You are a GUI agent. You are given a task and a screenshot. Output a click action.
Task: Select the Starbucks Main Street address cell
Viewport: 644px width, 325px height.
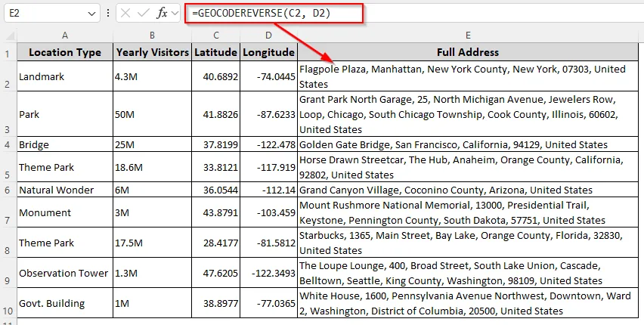468,243
